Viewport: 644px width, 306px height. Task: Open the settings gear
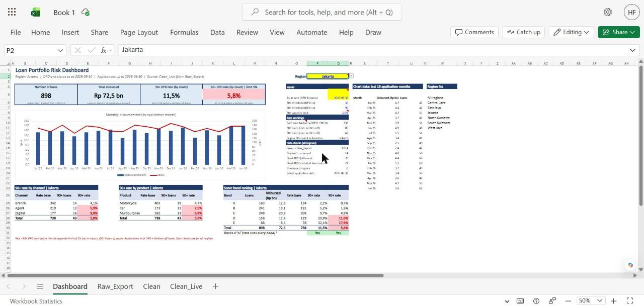tap(608, 12)
